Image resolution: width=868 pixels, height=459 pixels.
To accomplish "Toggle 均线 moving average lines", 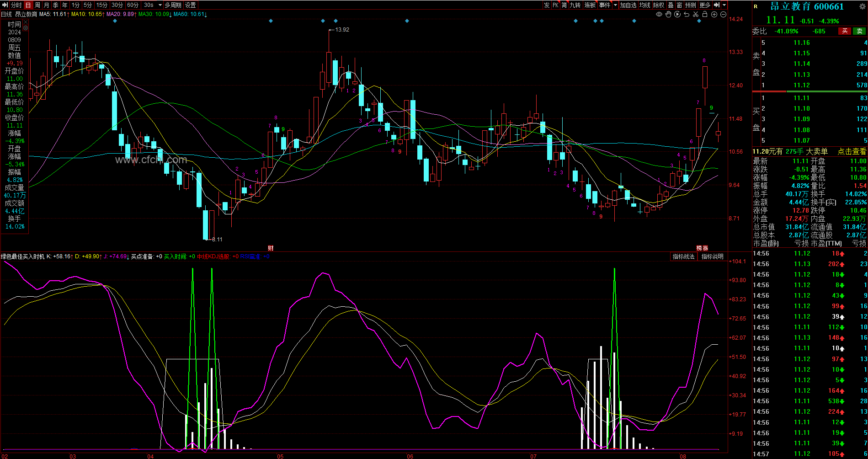I will [645, 5].
